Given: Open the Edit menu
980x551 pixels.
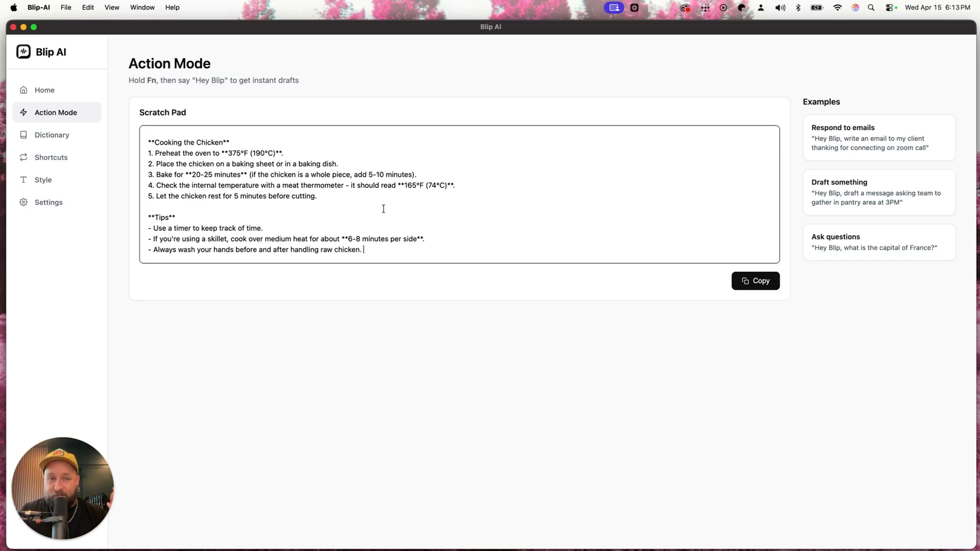Looking at the screenshot, I should tap(88, 7).
